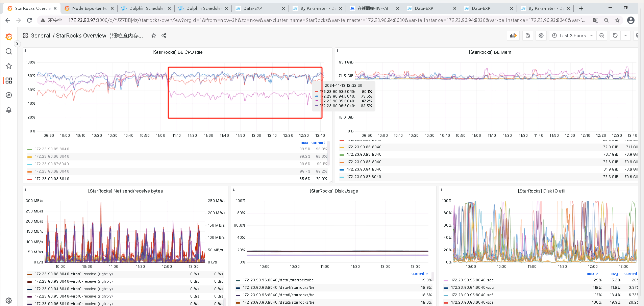This screenshot has width=644, height=306.
Task: Switch to Node Exporter tab
Action: [x=89, y=8]
